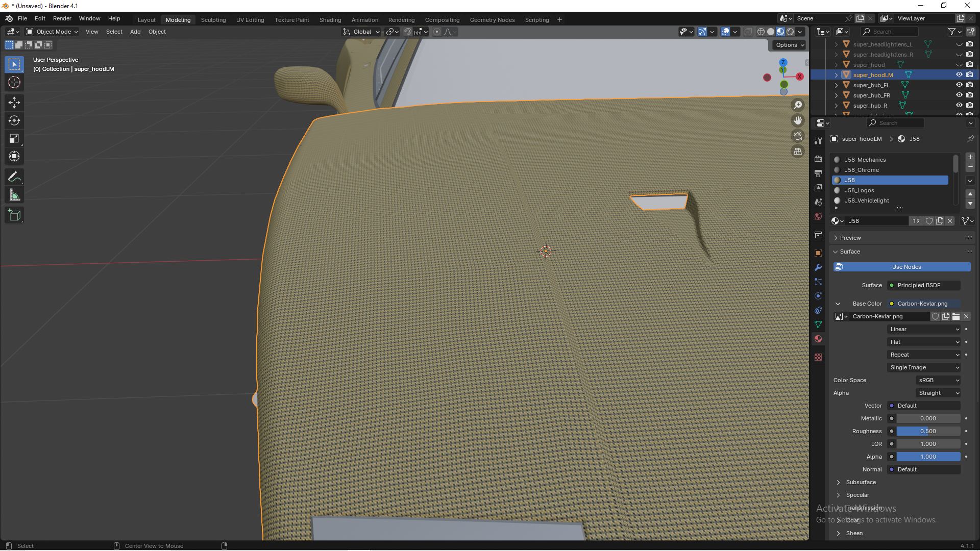This screenshot has height=551, width=980.
Task: Open the Color Space sRGB dropdown
Action: 938,380
